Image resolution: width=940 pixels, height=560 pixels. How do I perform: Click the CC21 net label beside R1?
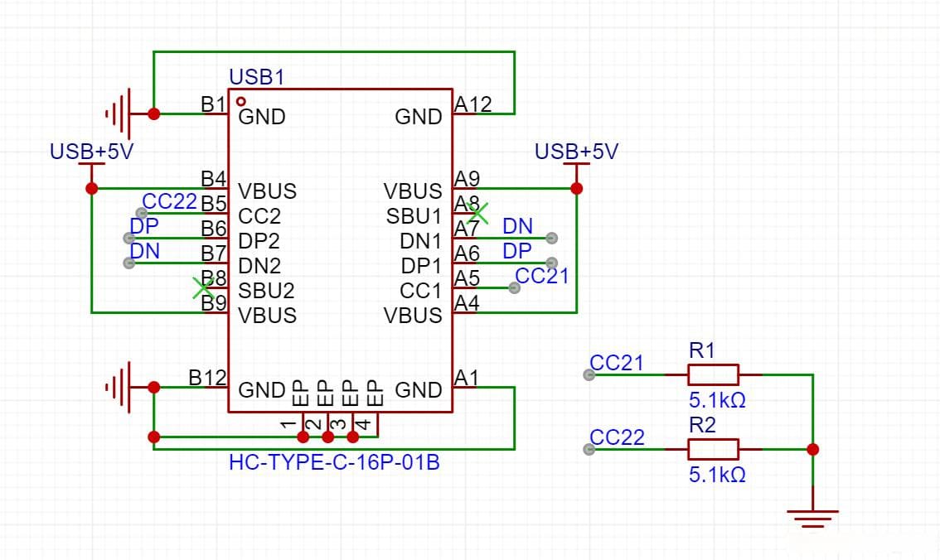pyautogui.click(x=616, y=363)
